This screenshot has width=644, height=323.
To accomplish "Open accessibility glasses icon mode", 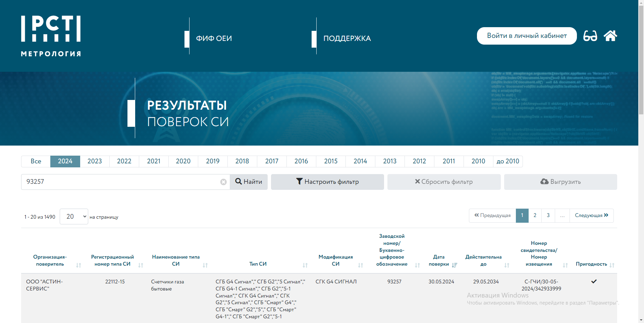I will 590,36.
